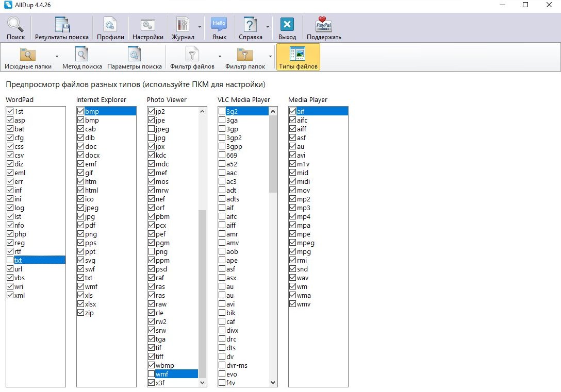Open the Журнал log icon

(x=183, y=28)
